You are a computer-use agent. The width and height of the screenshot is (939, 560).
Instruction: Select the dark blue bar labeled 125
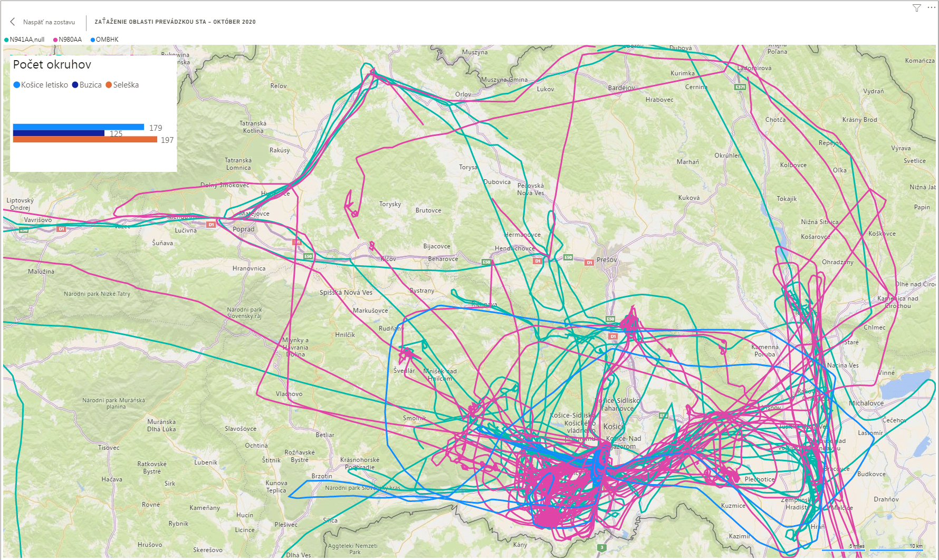pos(59,133)
